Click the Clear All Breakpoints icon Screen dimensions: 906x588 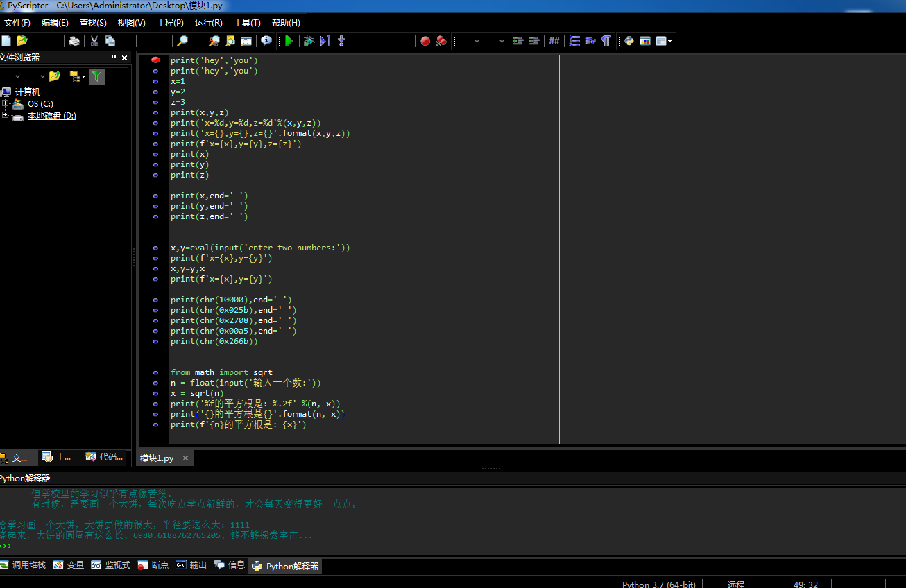pos(441,41)
